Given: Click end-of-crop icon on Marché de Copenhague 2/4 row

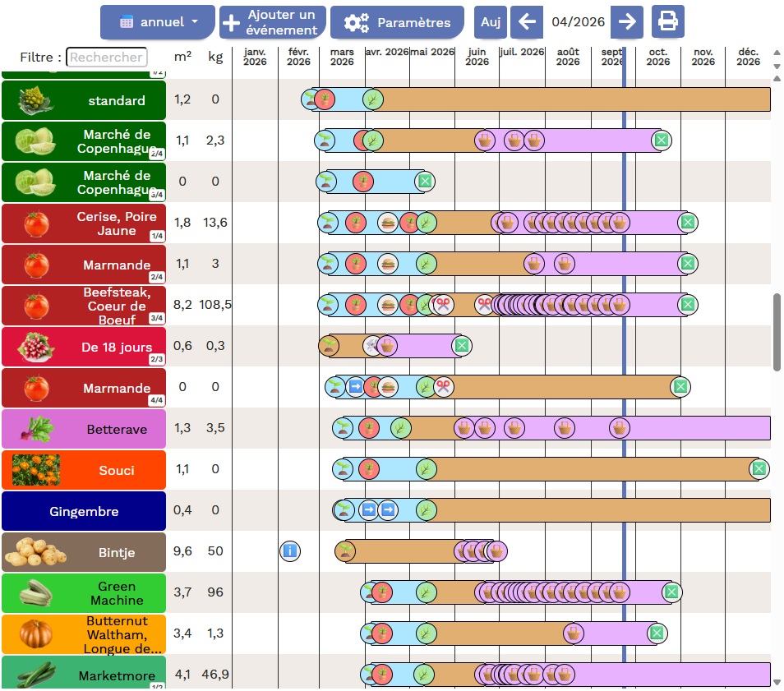Looking at the screenshot, I should (x=662, y=140).
